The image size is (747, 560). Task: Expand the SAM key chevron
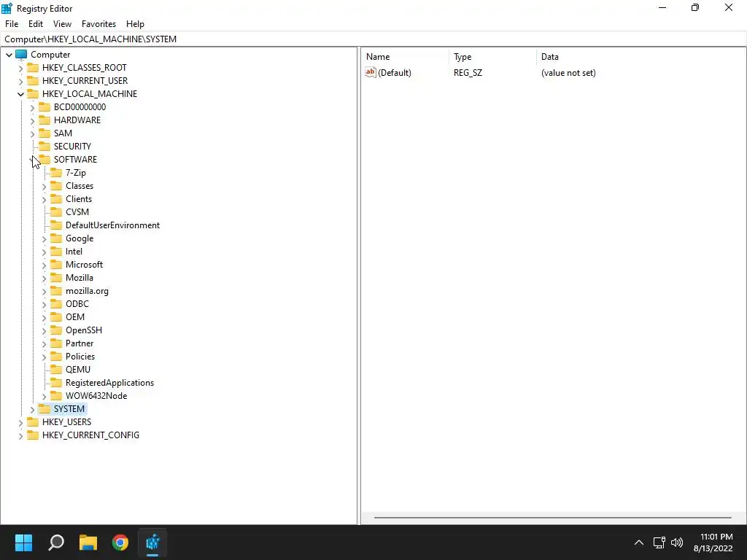tap(32, 134)
